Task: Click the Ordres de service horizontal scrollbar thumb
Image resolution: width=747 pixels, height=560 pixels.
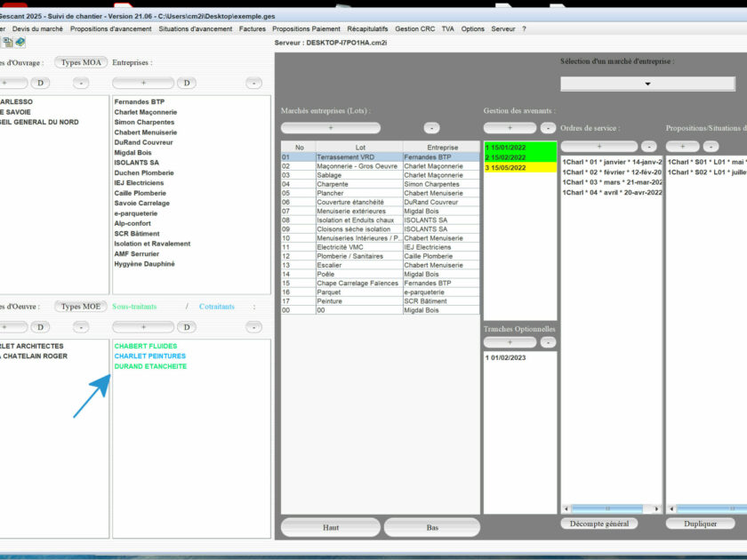Action: [606, 509]
